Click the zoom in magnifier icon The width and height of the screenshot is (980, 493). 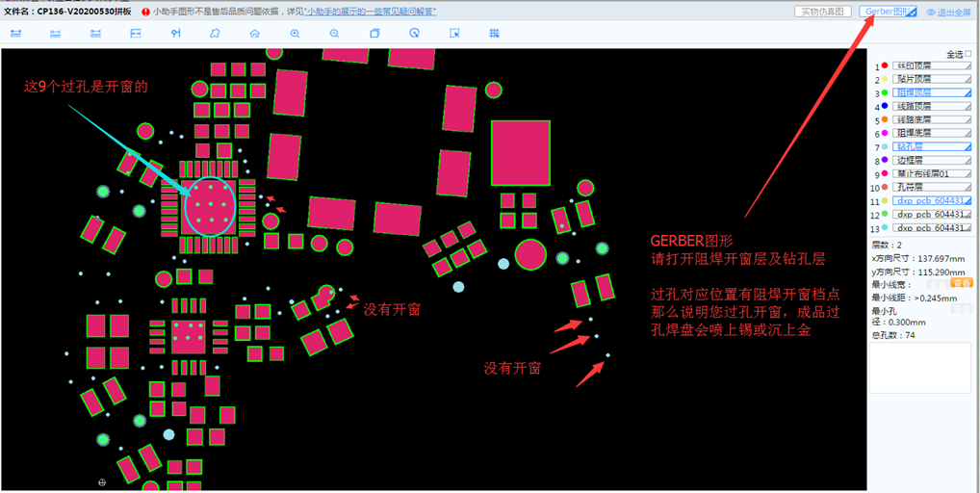tap(295, 34)
